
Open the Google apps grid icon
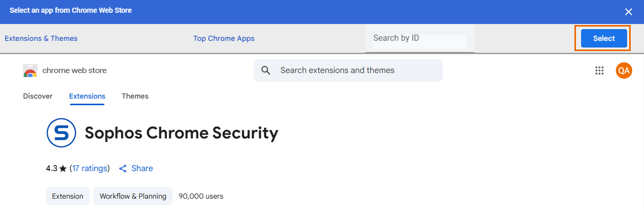[x=599, y=70]
